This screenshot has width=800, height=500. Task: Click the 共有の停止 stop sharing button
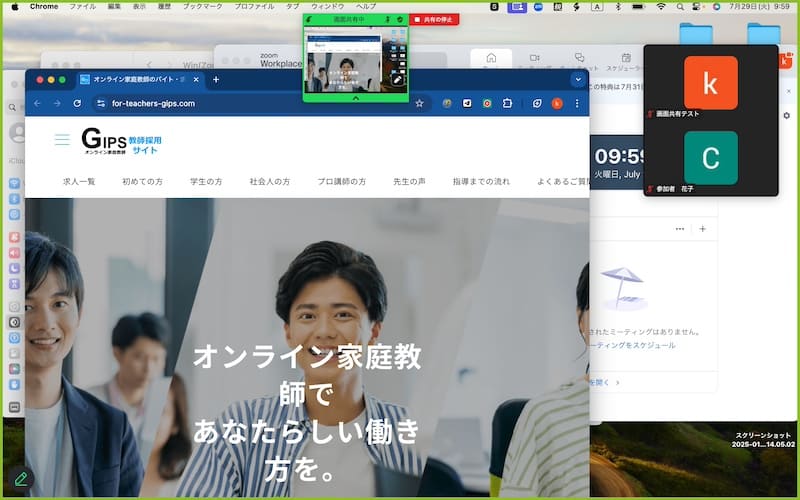(434, 20)
